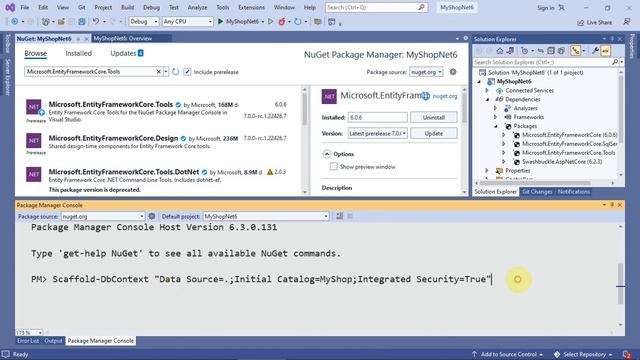This screenshot has height=360, width=640.
Task: Click the circular restart arrow toolbar icon
Action: coord(298,22)
